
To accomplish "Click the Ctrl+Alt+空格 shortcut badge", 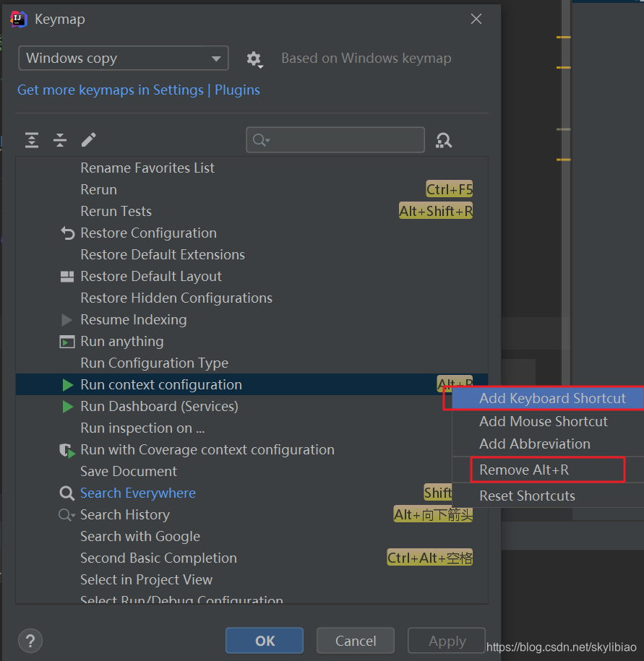I will pos(430,558).
